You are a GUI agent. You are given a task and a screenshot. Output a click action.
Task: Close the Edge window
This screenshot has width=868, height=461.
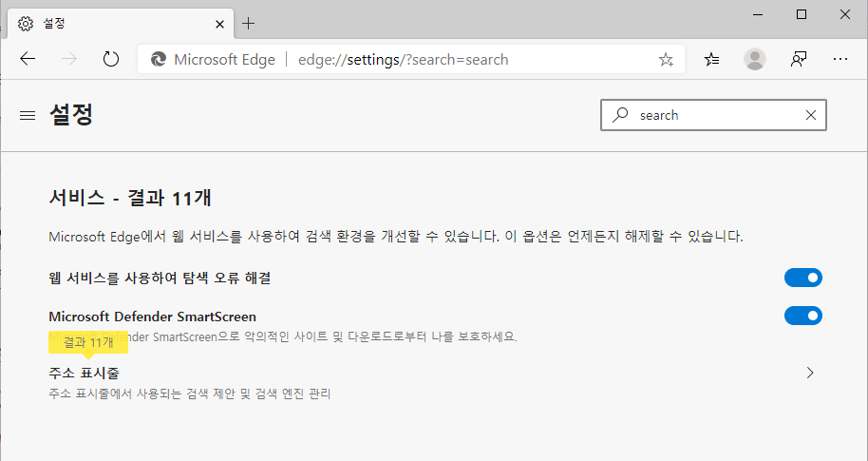[x=845, y=15]
